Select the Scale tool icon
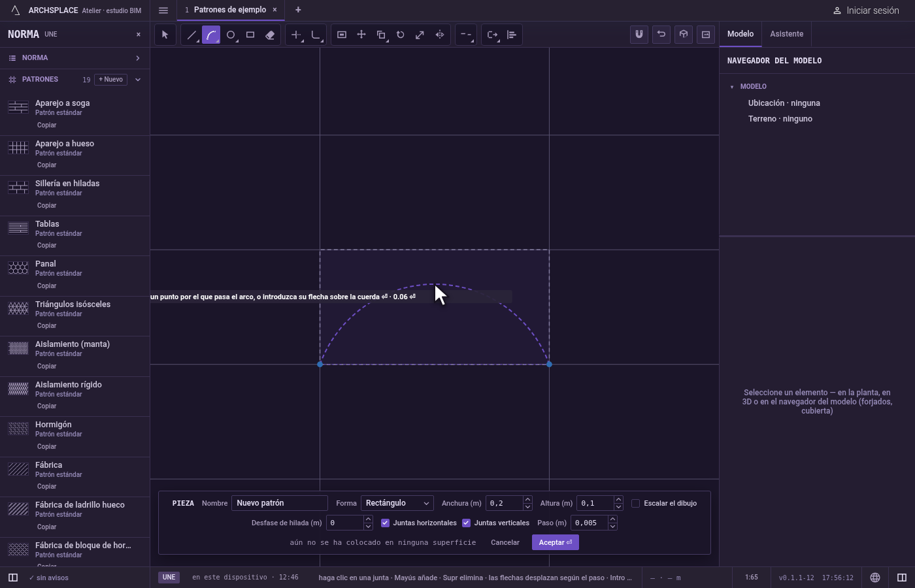The height and width of the screenshot is (588, 915). pos(420,35)
